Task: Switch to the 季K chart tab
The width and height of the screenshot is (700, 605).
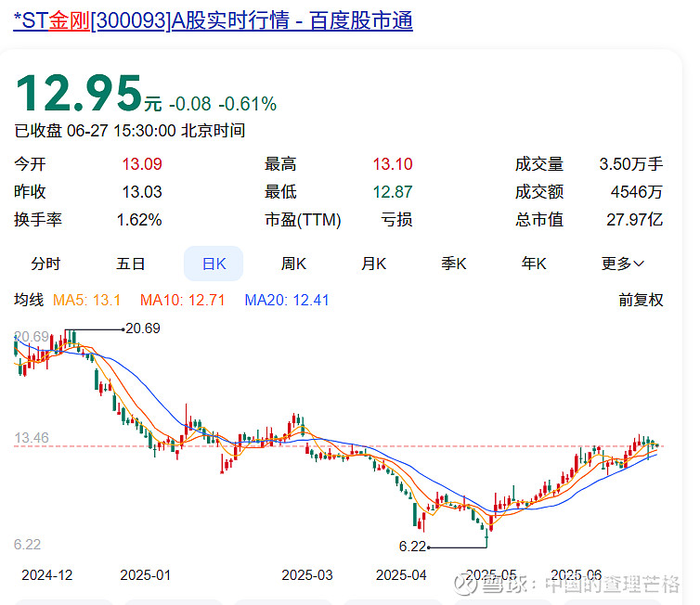Action: pos(454,264)
